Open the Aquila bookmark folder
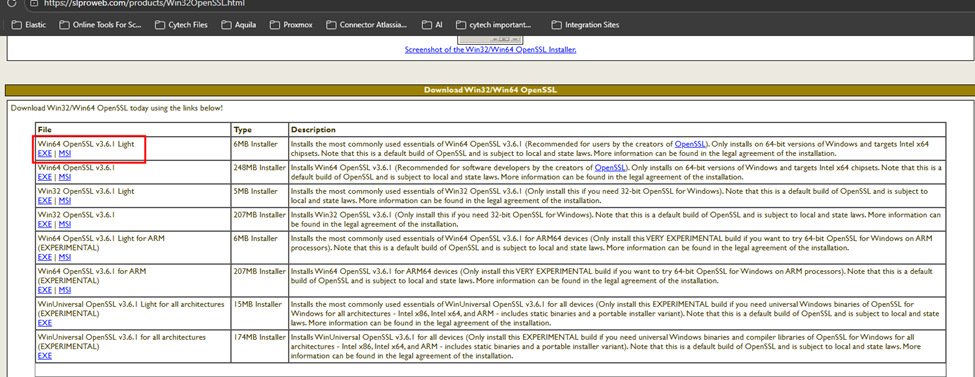 coord(239,25)
